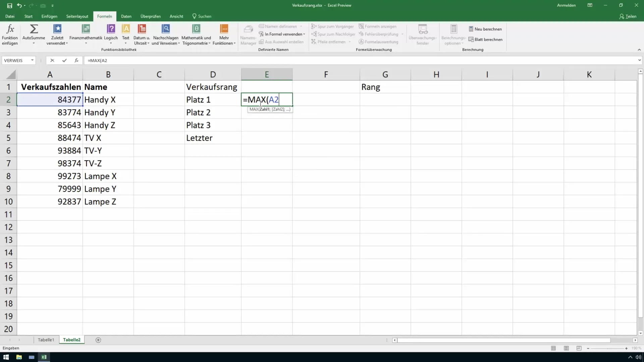
Task: Switch to the Daten tab
Action: point(126,16)
